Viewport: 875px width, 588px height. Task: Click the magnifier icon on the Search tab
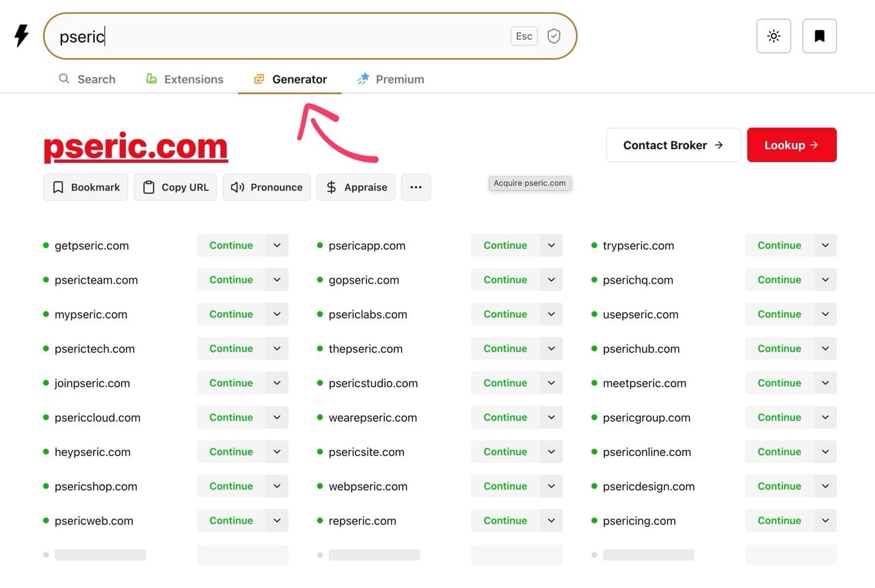pyautogui.click(x=64, y=79)
